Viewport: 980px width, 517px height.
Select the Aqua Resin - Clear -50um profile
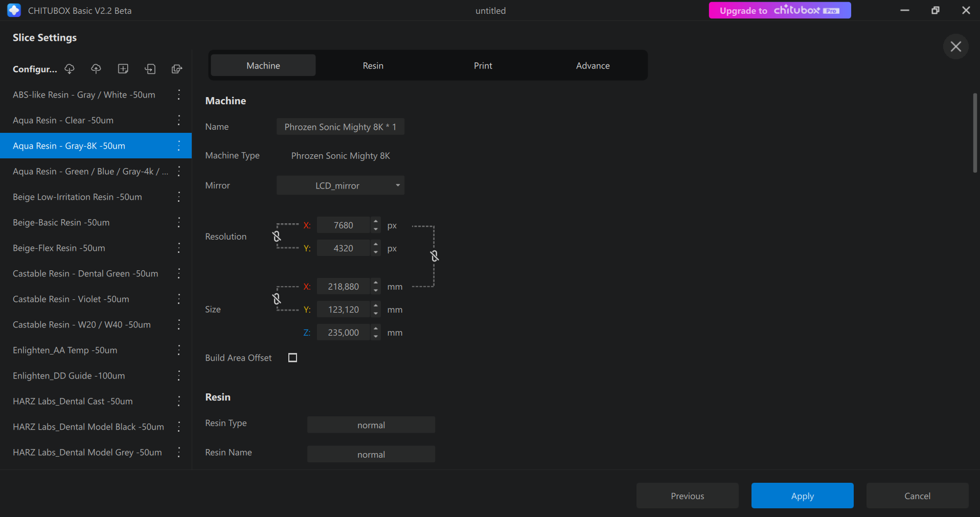click(x=96, y=120)
